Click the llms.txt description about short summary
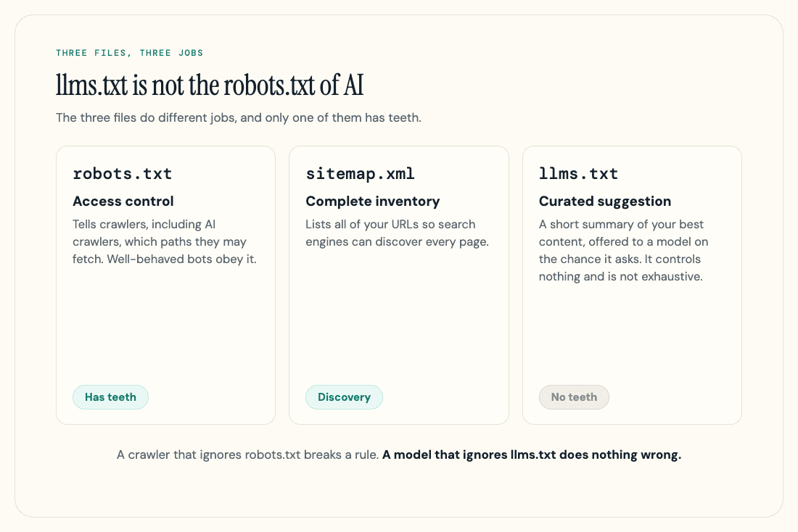This screenshot has width=798, height=532. [x=623, y=250]
